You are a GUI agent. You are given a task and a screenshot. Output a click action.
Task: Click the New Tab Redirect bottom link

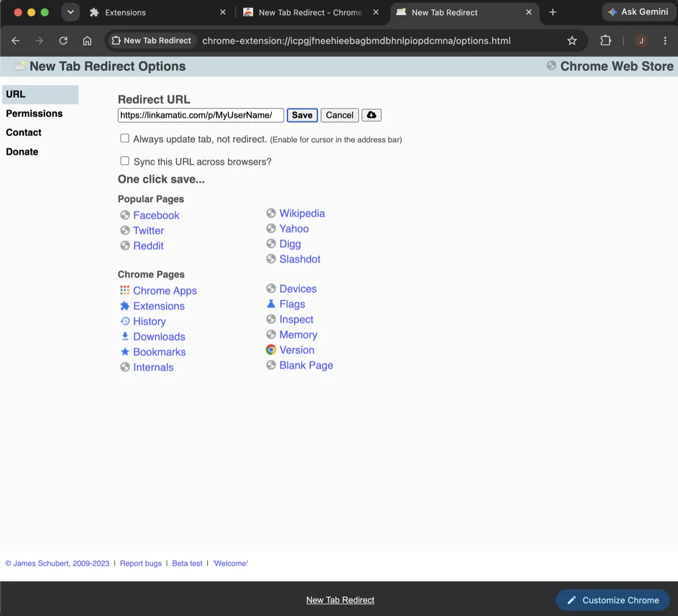pyautogui.click(x=340, y=600)
